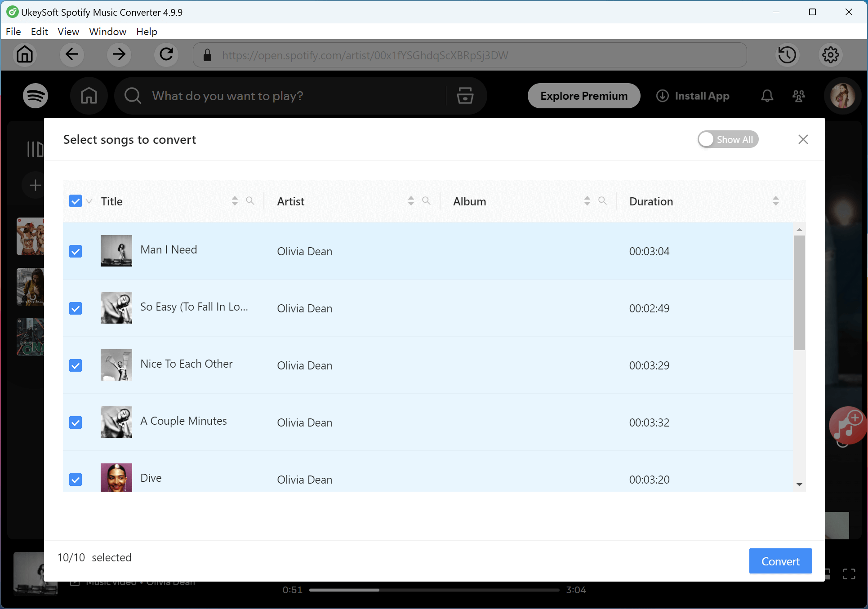
Task: Open the Help menu
Action: [146, 31]
